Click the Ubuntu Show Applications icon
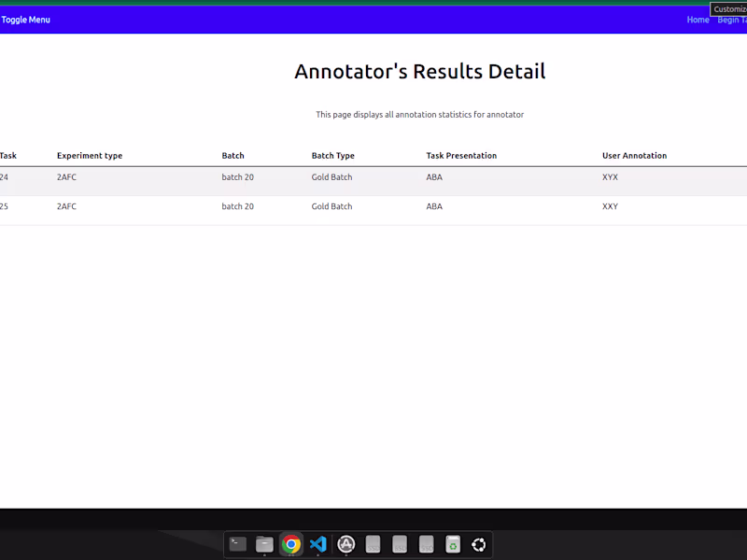Viewport: 747px width, 560px height. [479, 544]
